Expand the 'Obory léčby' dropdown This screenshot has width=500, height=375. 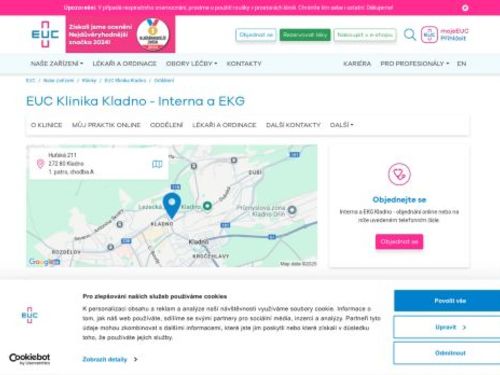191,63
